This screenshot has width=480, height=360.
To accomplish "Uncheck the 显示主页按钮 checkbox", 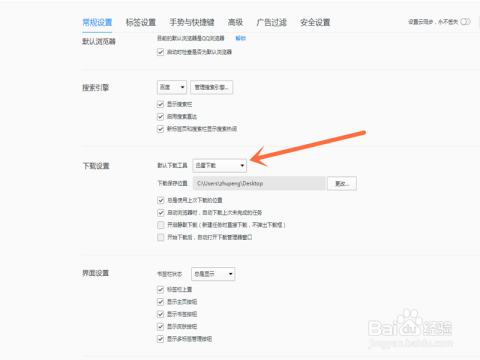I will [x=160, y=302].
